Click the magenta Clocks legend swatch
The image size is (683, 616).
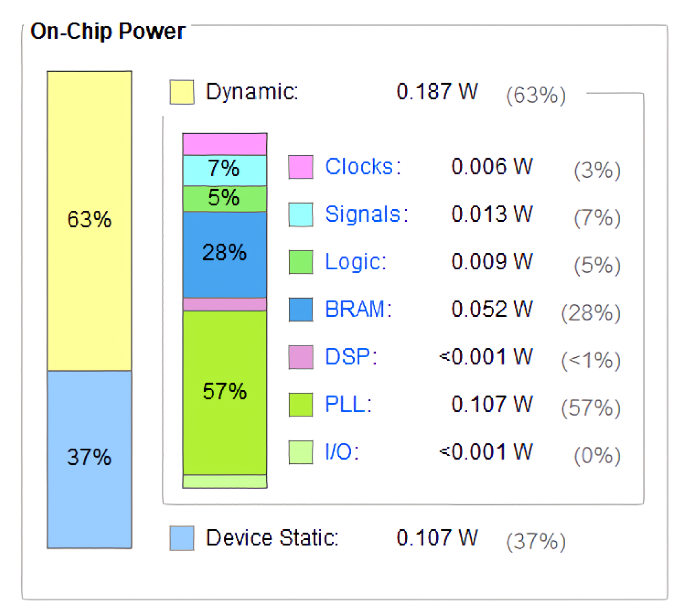(x=301, y=167)
